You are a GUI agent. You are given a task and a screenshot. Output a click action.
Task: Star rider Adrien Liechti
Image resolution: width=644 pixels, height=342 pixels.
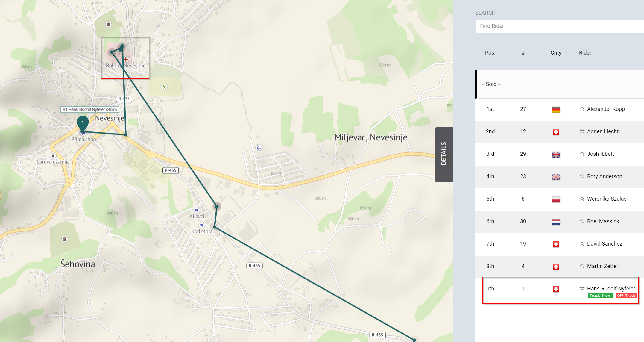pyautogui.click(x=582, y=131)
